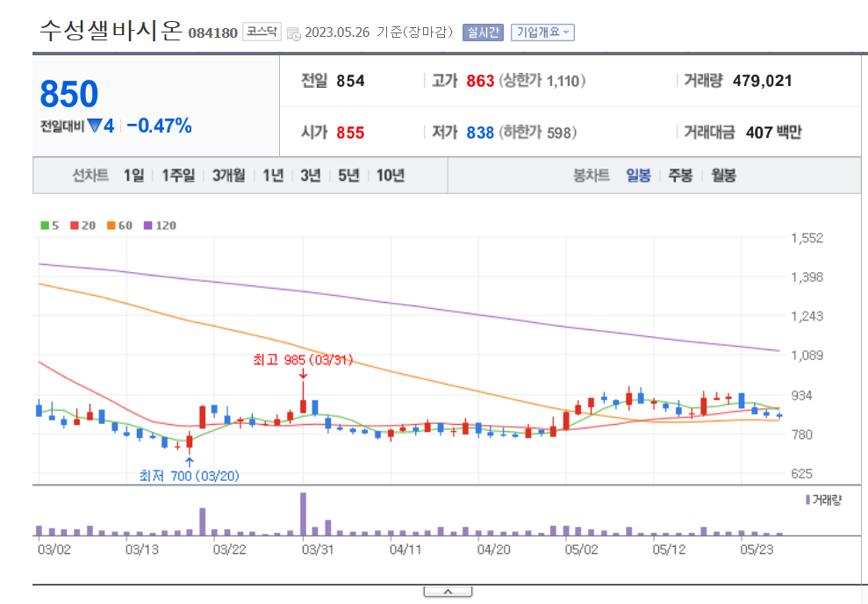This screenshot has width=868, height=604.
Task: Click the 04/11 date axis label
Action: 405,550
